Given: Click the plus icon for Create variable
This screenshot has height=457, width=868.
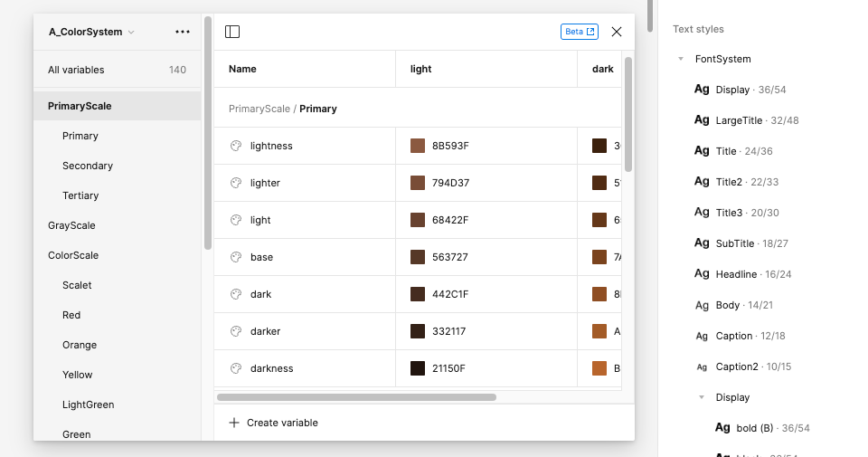Looking at the screenshot, I should click(x=234, y=423).
